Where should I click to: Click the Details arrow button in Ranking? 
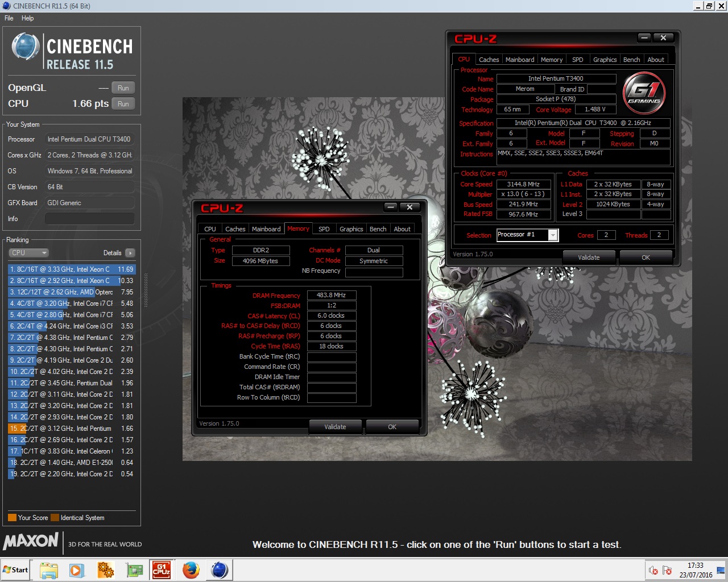tap(130, 253)
